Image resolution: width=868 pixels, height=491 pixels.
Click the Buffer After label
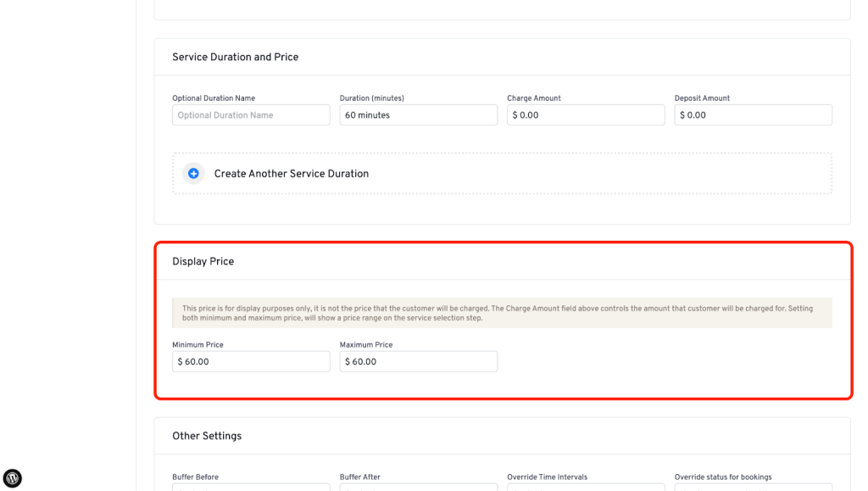point(359,477)
